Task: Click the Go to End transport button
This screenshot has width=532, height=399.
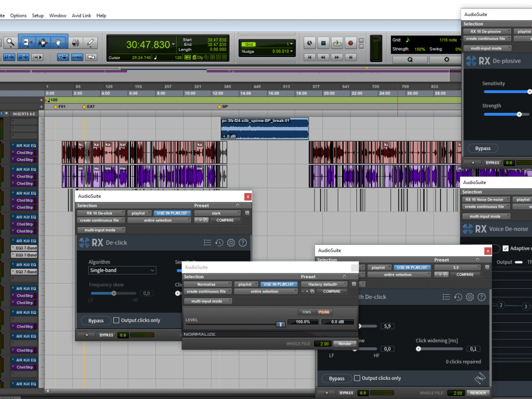Action: [351, 57]
